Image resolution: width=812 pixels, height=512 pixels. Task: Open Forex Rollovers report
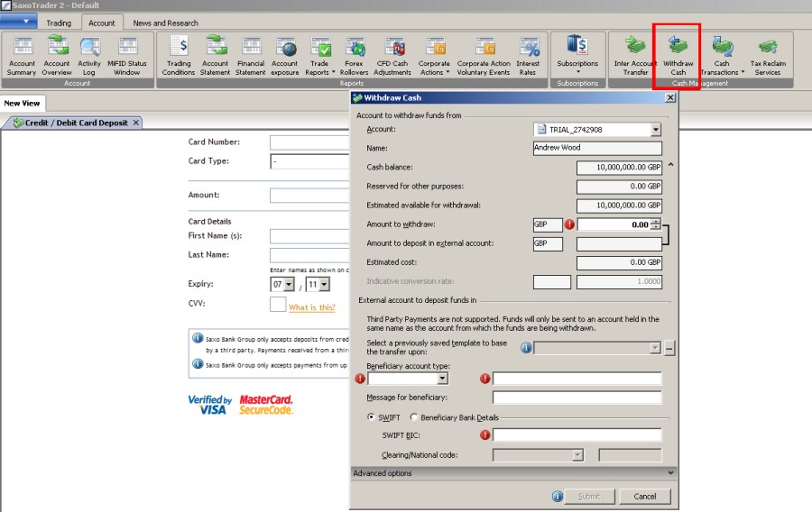(355, 57)
